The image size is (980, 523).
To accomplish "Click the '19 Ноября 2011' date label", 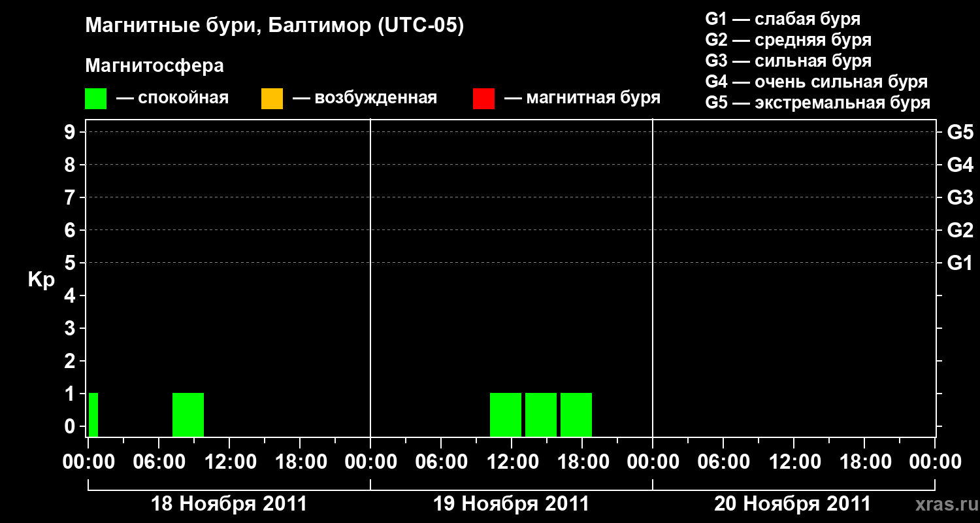I will click(x=511, y=504).
